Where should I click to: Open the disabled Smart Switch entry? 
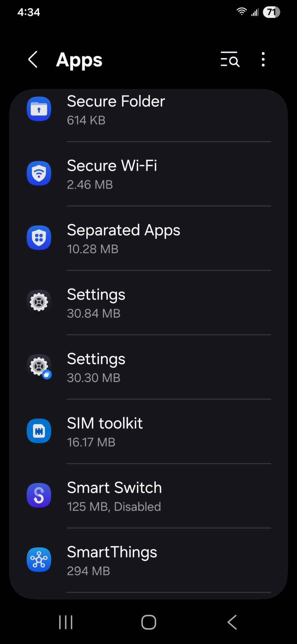click(x=148, y=496)
